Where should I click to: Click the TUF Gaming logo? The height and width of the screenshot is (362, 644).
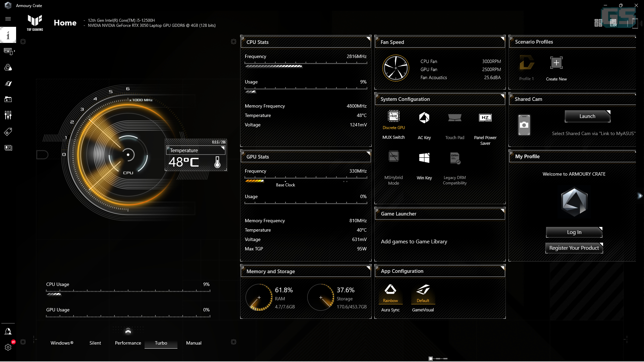pyautogui.click(x=35, y=23)
